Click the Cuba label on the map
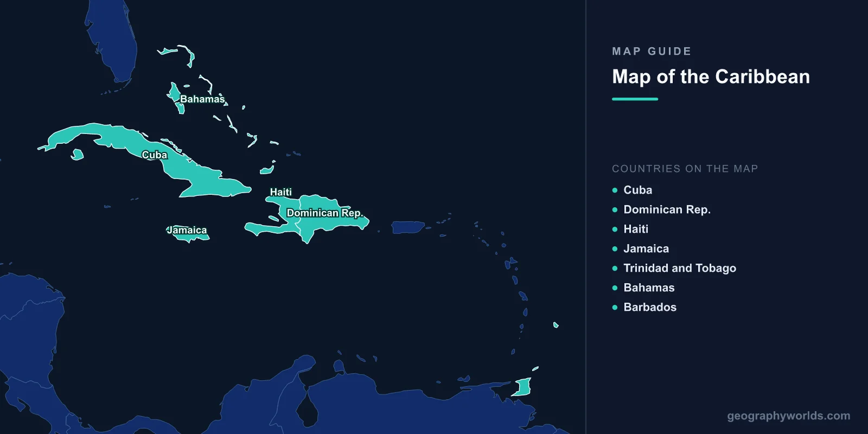 coord(155,155)
